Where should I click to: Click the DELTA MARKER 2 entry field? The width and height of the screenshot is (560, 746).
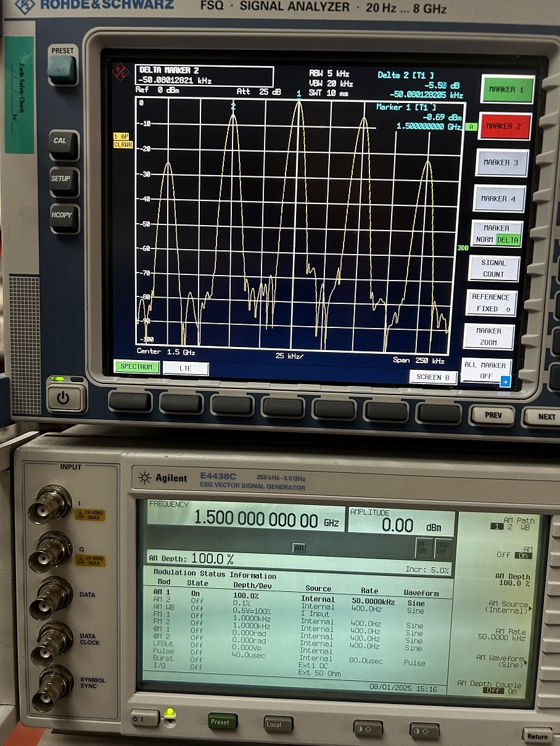pos(204,76)
